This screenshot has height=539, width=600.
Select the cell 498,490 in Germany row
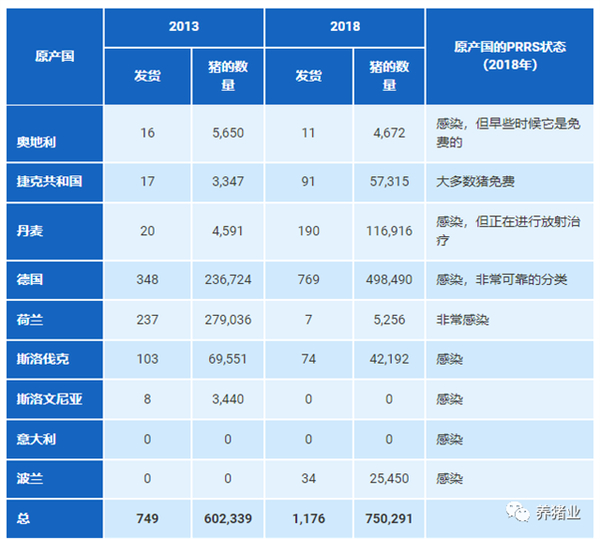[389, 280]
